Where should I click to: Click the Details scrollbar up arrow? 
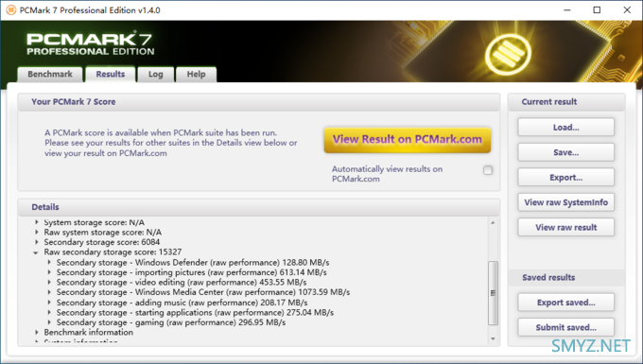tap(493, 222)
